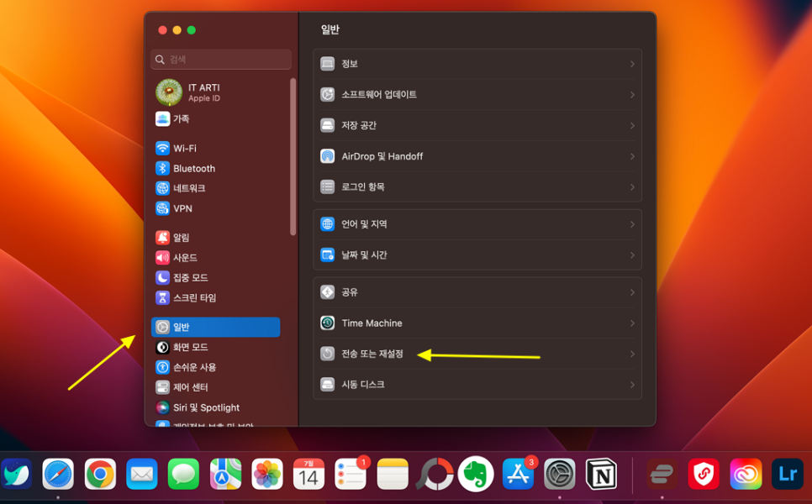The width and height of the screenshot is (812, 504).
Task: Click the Bluetooth icon in sidebar
Action: click(162, 168)
